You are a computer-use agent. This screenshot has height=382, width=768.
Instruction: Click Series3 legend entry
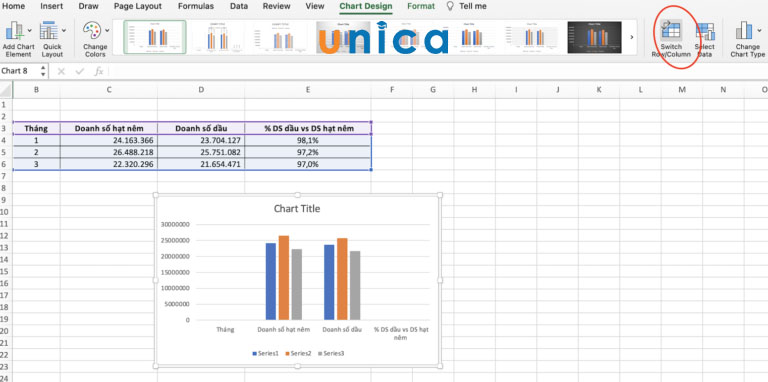[x=331, y=353]
